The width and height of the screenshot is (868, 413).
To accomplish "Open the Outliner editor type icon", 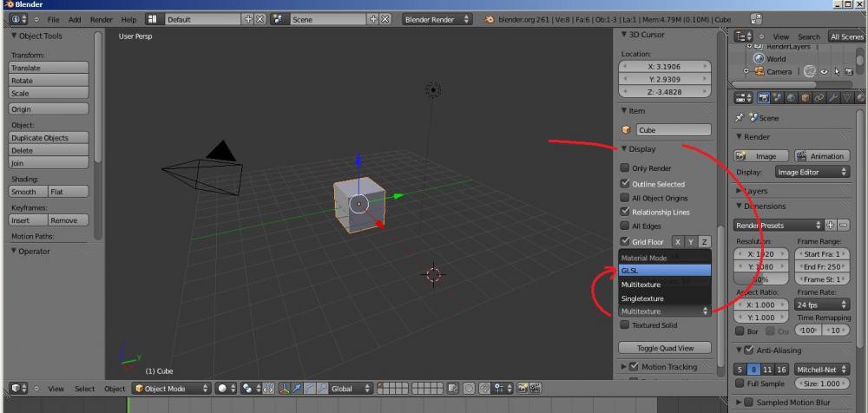I will pos(744,36).
